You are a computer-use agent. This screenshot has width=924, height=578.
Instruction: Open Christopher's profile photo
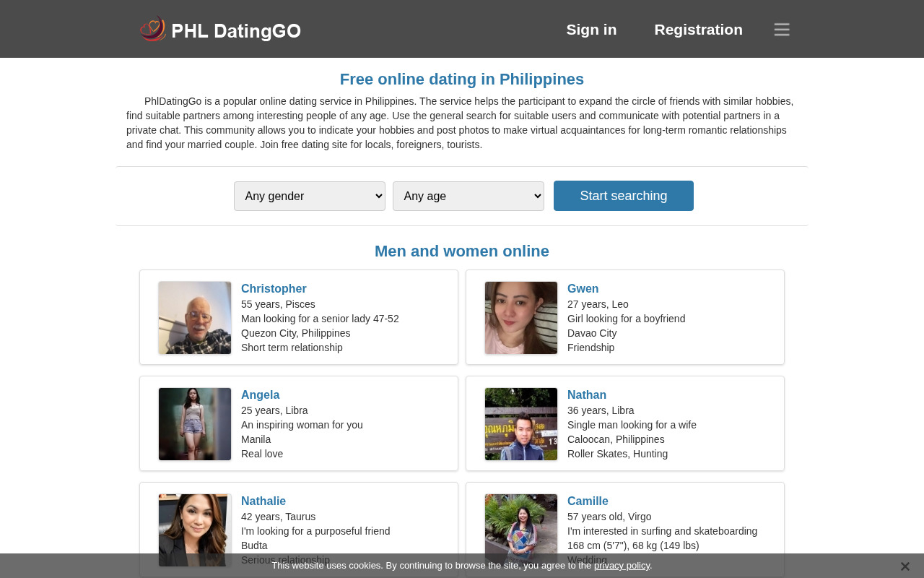pyautogui.click(x=195, y=318)
